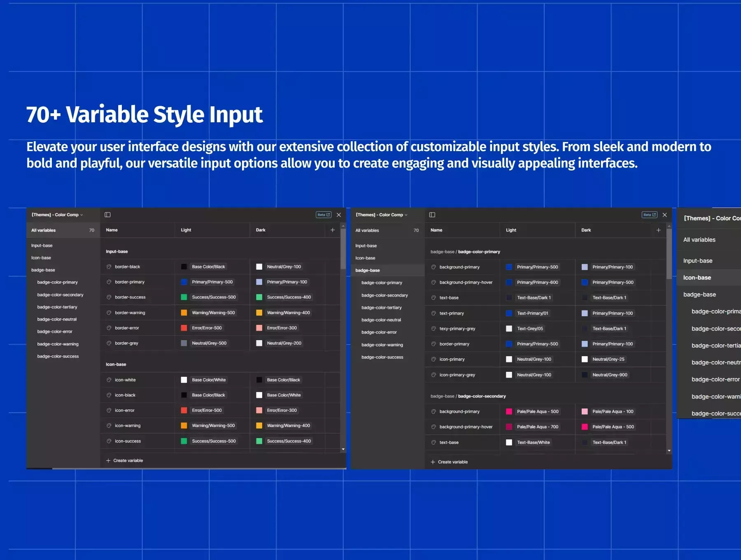Open [Themes] - Color Comp dropdown in left panel
Screen dimensions: 741x560
click(57, 215)
